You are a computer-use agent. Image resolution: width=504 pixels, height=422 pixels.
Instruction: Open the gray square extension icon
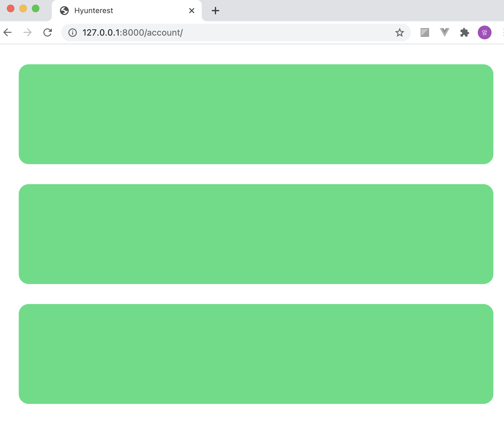click(x=425, y=32)
